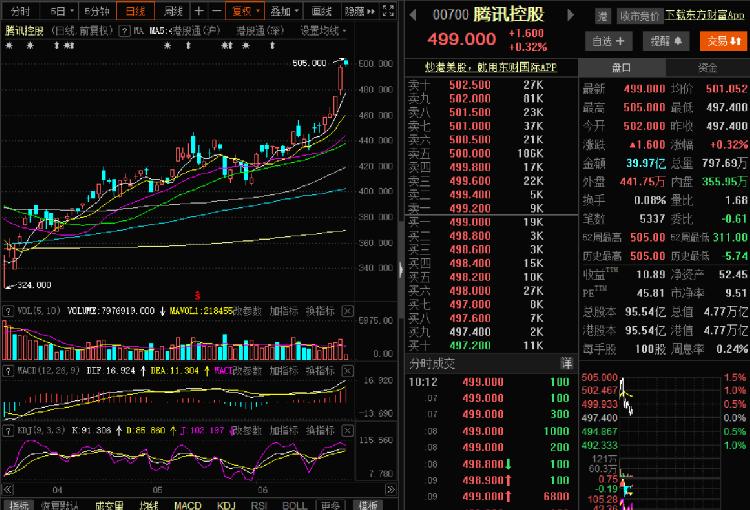Open the 下载东方财富App link
This screenshot has width=750, height=510.
[705, 15]
